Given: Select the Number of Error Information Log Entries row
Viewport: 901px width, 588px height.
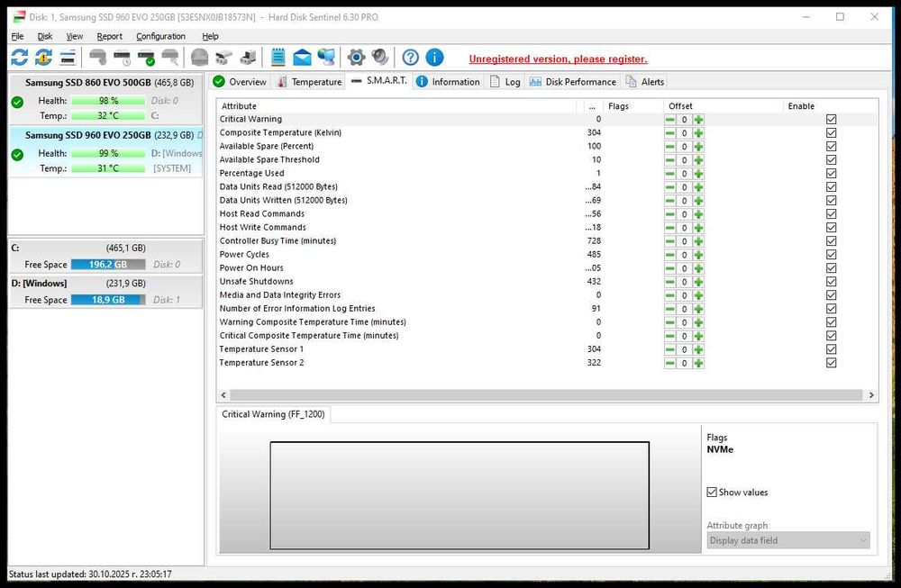Looking at the screenshot, I should (x=547, y=309).
